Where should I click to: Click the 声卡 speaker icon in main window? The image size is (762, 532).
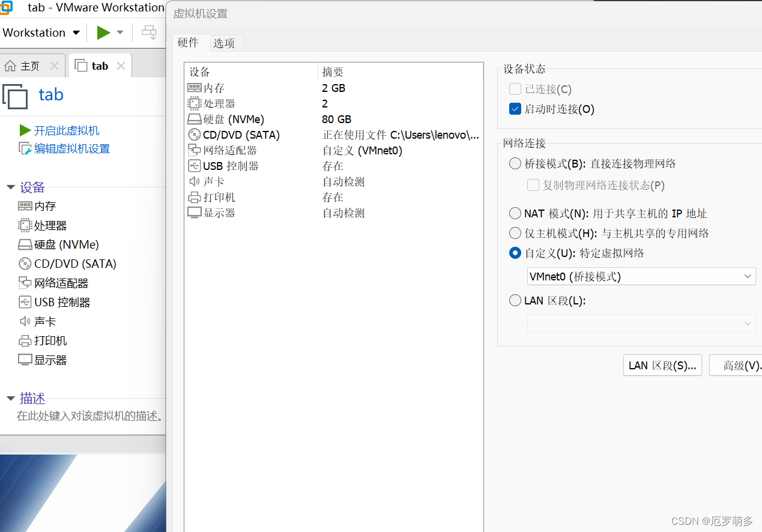[25, 321]
